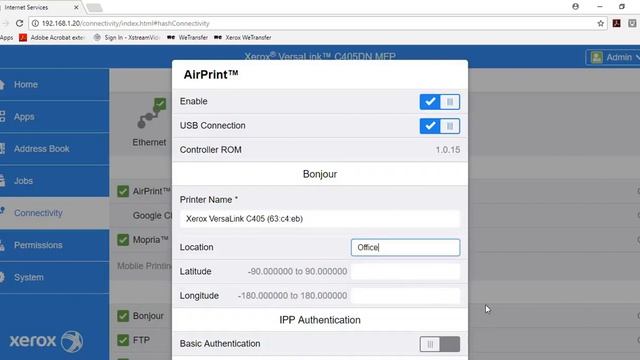Click the browser address bar URL
Screen dimensions: 640x360
tap(126, 23)
